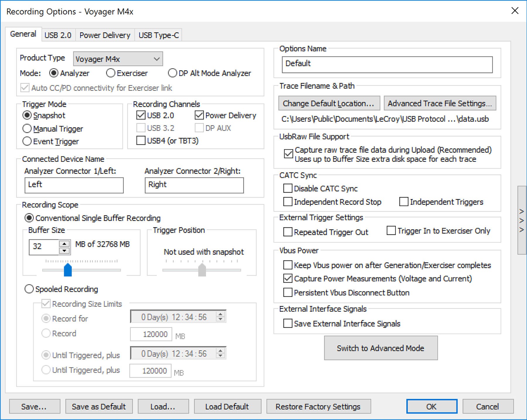527x420 pixels.
Task: Select the General tab
Action: tap(23, 34)
